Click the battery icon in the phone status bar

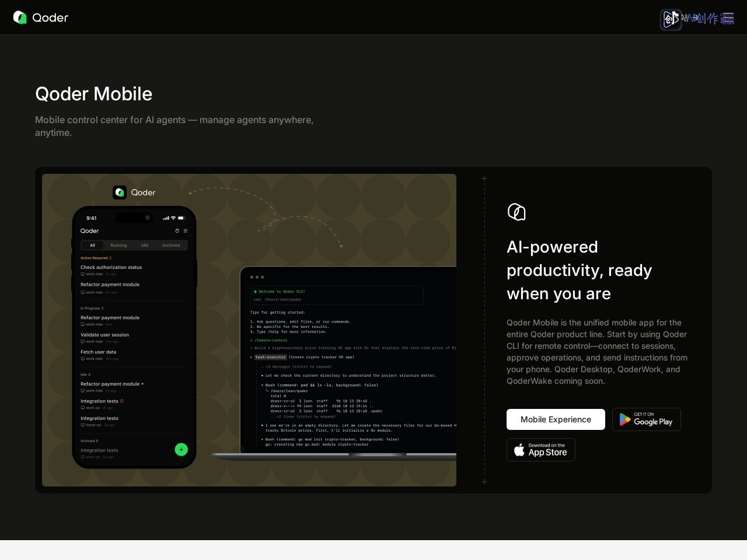tap(181, 218)
